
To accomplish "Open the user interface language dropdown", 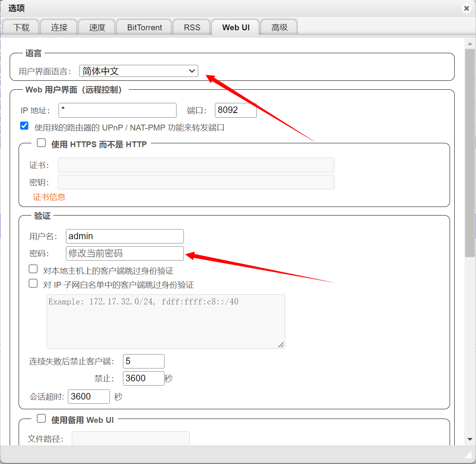I will 138,71.
